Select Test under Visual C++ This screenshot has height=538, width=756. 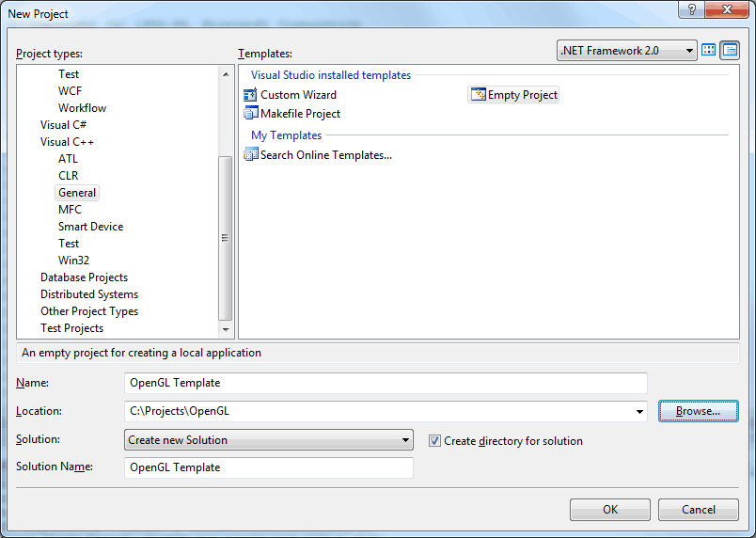click(69, 243)
